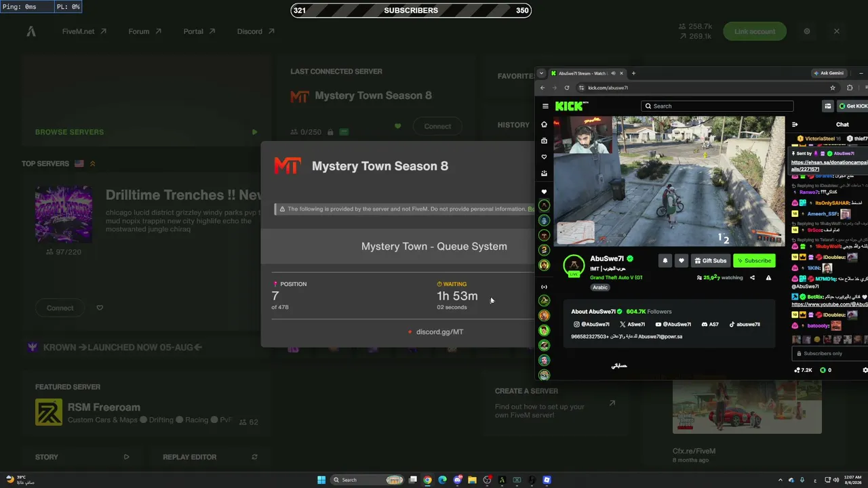Screen dimensions: 868x488
Task: Open File Explorer from the taskbar
Action: click(472, 480)
